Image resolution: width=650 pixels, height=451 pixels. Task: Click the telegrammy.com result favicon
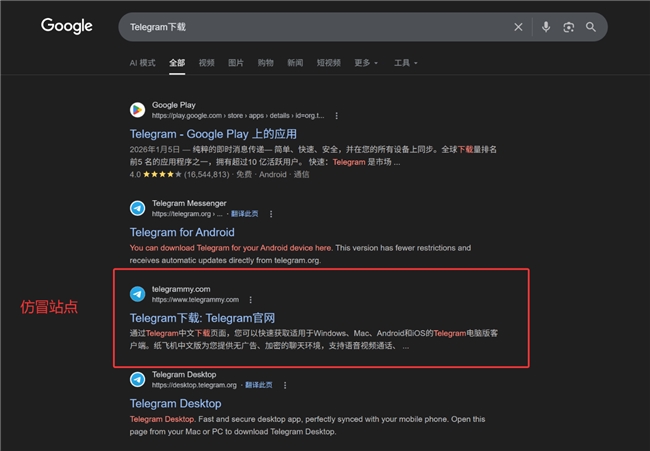(x=137, y=294)
